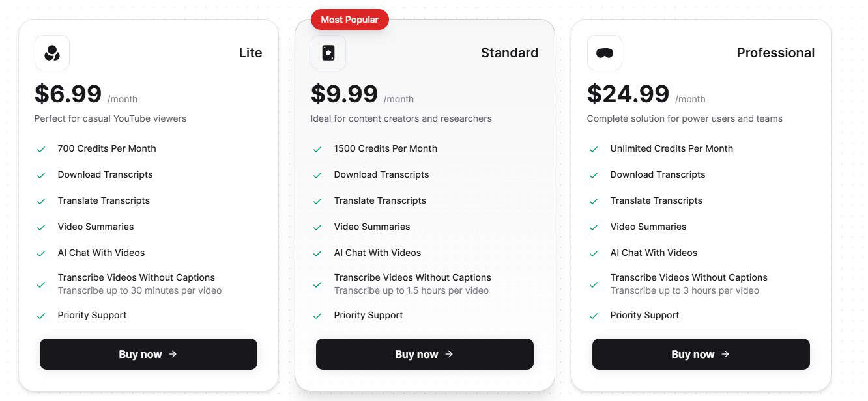Click the checkmark beside 1500 Credits Per Month
The height and width of the screenshot is (401, 868).
[317, 148]
